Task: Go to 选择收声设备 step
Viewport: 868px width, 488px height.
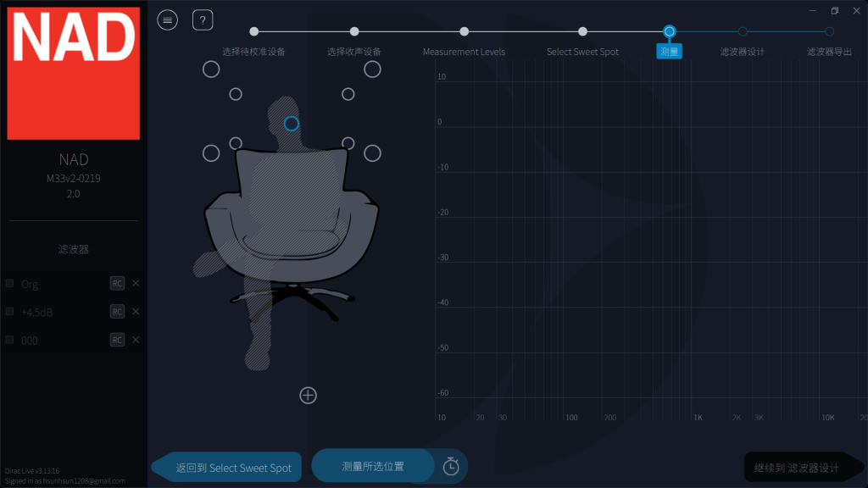Action: tap(353, 52)
